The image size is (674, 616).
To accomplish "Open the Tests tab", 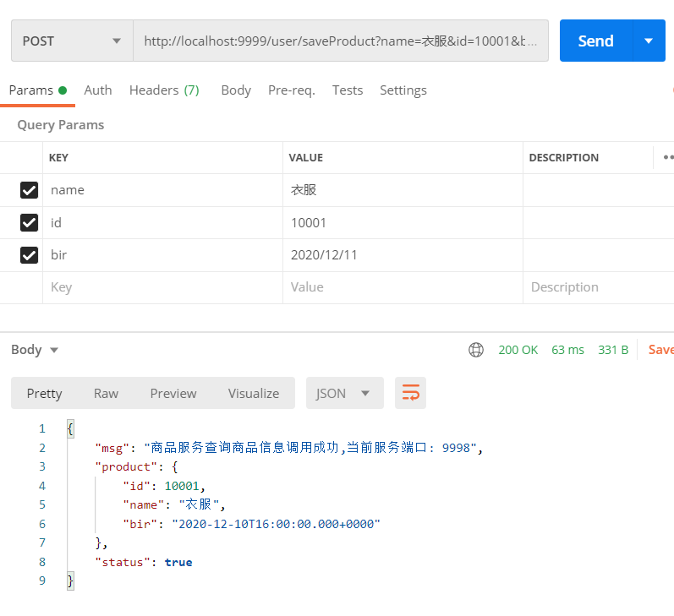I will click(348, 90).
